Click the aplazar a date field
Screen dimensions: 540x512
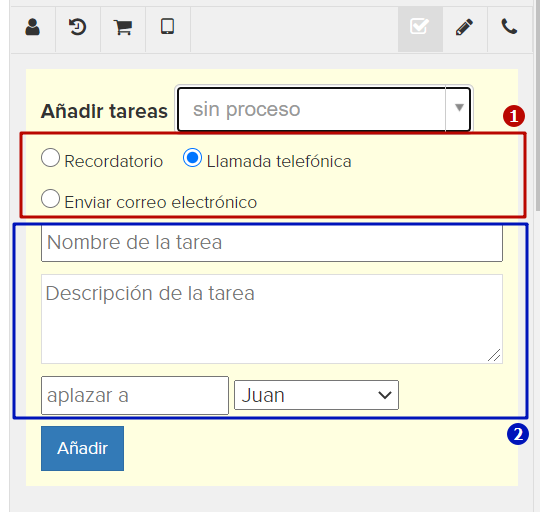pyautogui.click(x=135, y=395)
